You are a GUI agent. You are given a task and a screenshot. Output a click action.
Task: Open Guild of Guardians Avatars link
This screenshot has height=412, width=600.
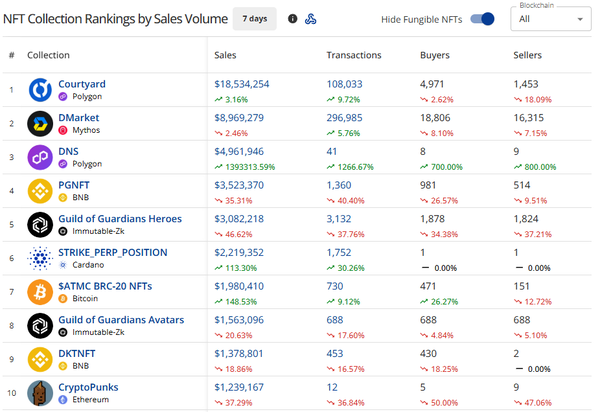pyautogui.click(x=121, y=320)
